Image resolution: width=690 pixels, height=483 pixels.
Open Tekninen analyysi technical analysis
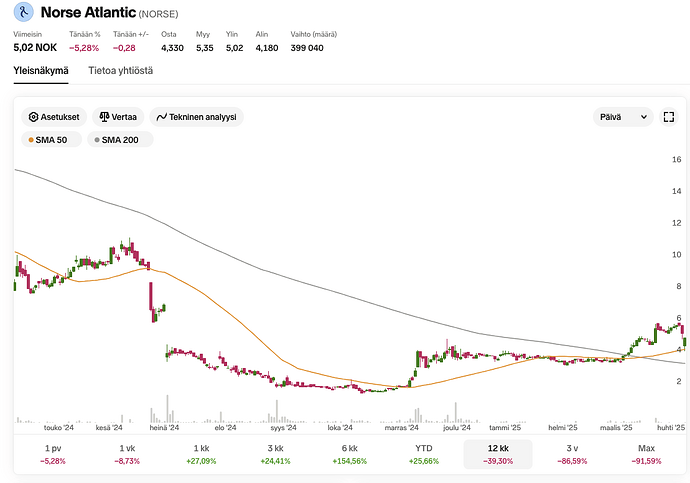[x=196, y=117]
